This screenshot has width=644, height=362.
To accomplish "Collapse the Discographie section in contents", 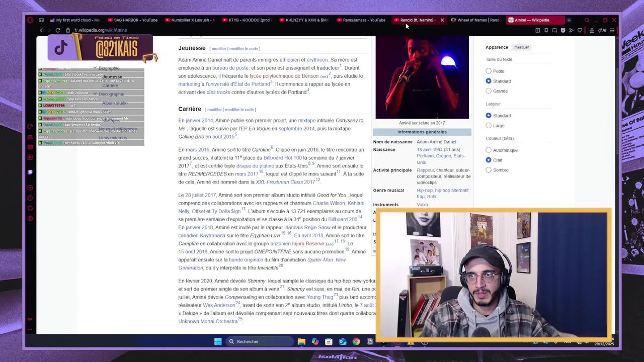I will (95, 94).
